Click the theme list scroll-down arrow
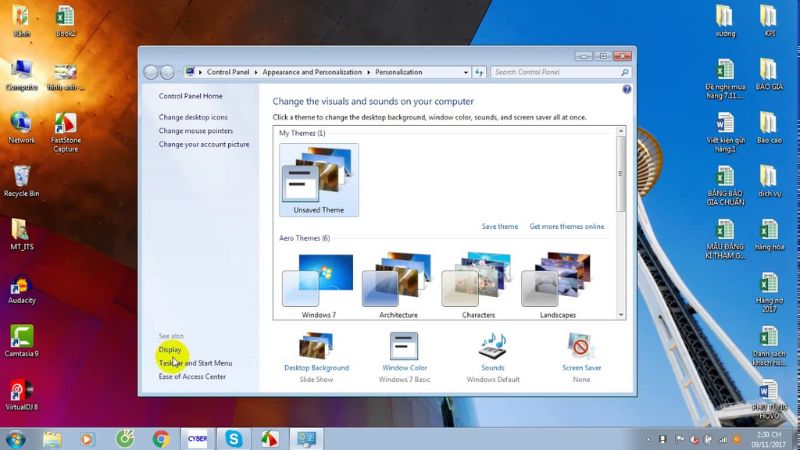The height and width of the screenshot is (450, 800). click(x=621, y=315)
